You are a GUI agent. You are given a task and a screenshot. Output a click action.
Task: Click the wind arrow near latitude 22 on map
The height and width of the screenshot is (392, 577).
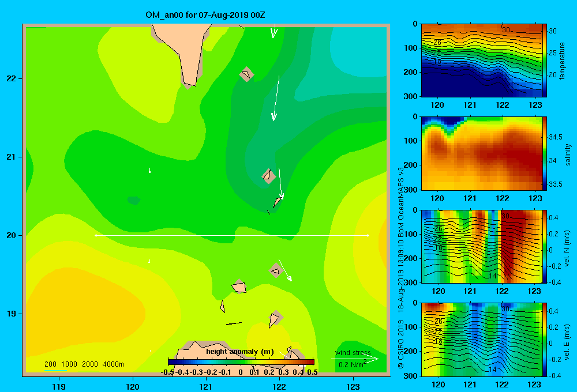point(276,98)
